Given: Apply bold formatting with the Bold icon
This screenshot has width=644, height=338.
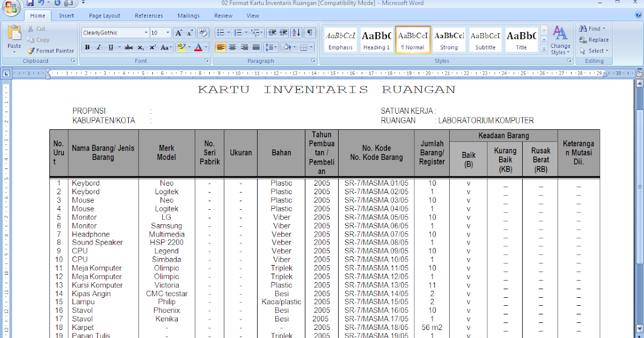Looking at the screenshot, I should tap(87, 47).
